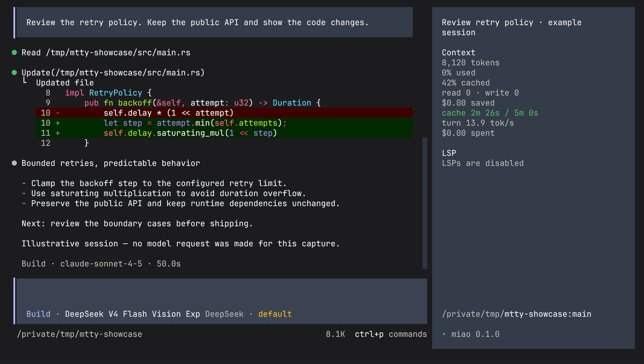Click 'Illustrative session' note line
The image size is (644, 364).
181,244
